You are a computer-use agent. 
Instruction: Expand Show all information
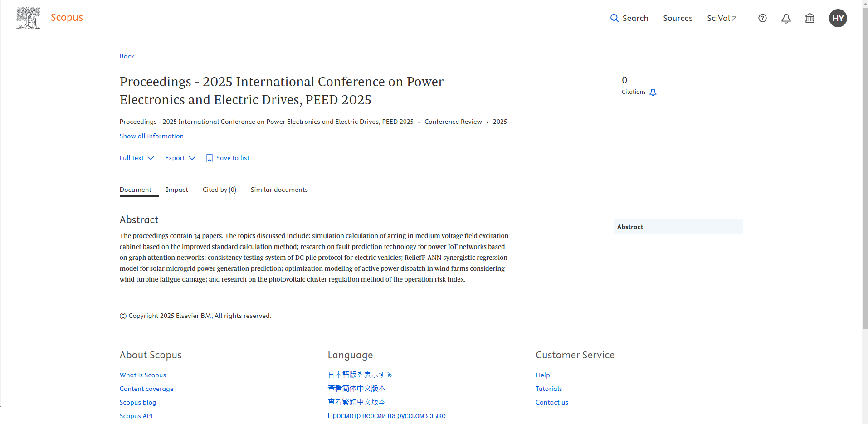[x=151, y=136]
